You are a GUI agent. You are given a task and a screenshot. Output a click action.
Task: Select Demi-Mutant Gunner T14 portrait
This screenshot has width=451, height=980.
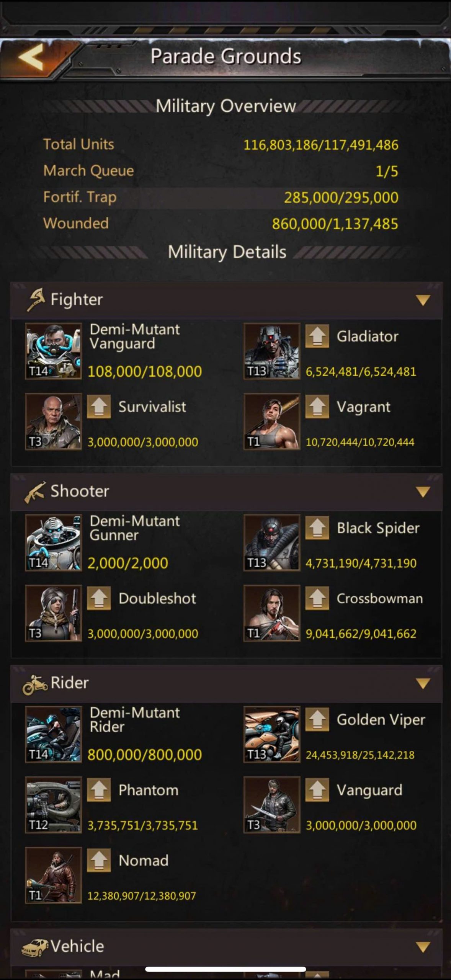coord(54,543)
